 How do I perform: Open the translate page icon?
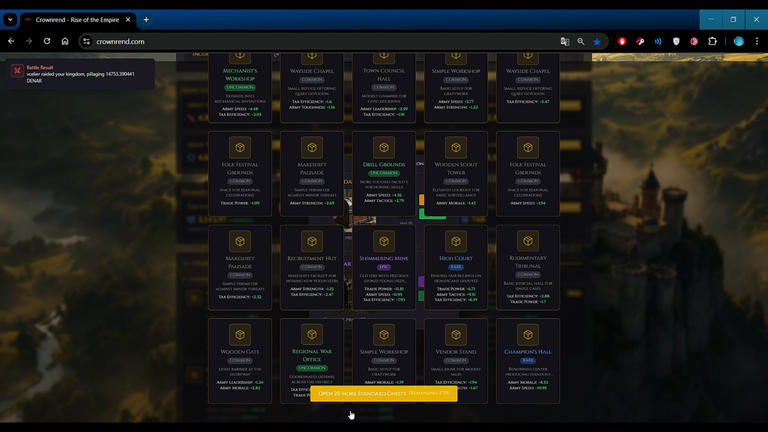pyautogui.click(x=565, y=42)
